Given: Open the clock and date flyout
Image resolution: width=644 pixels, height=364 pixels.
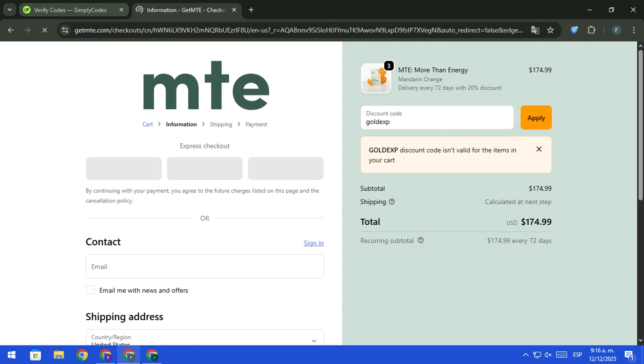Looking at the screenshot, I should coord(602,355).
